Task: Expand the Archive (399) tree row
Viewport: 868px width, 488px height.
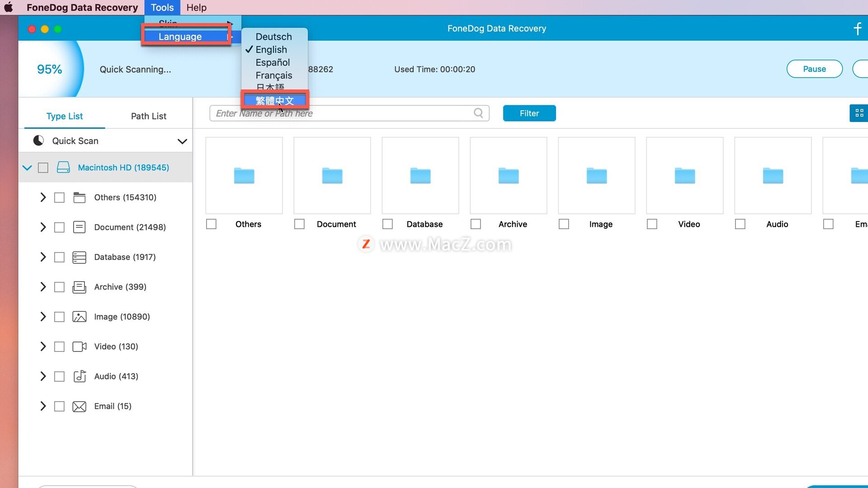Action: 43,287
